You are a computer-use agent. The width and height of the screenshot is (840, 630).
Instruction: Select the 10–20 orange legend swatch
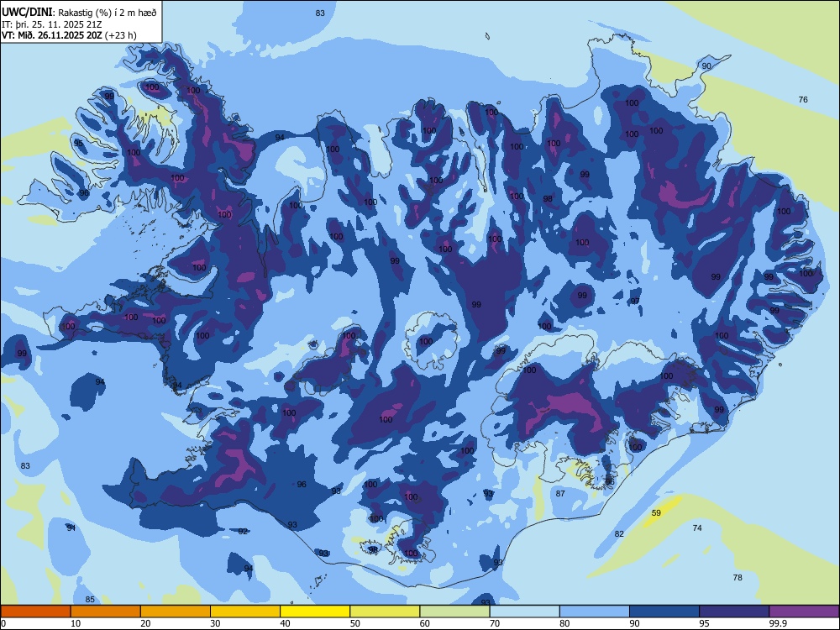106,612
